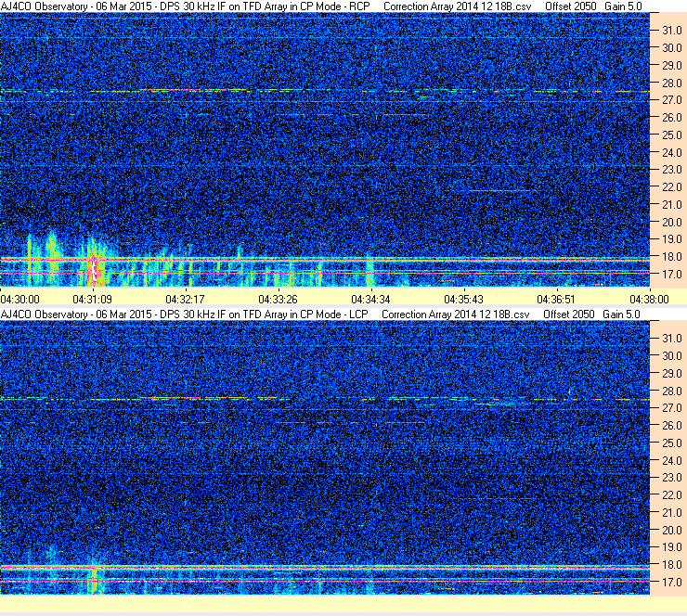Click the 30.0 frequency label on LCP axis
The height and width of the screenshot is (616, 687).
pyautogui.click(x=671, y=356)
